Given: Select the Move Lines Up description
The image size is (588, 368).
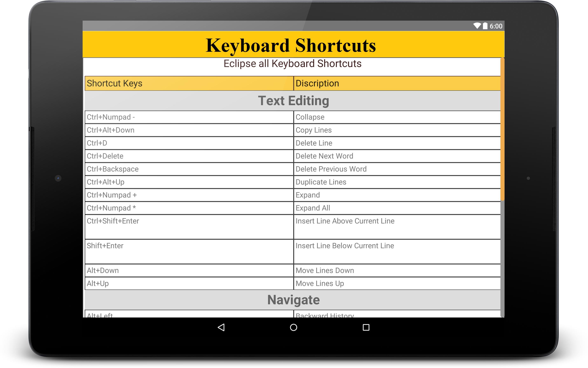Looking at the screenshot, I should (397, 283).
